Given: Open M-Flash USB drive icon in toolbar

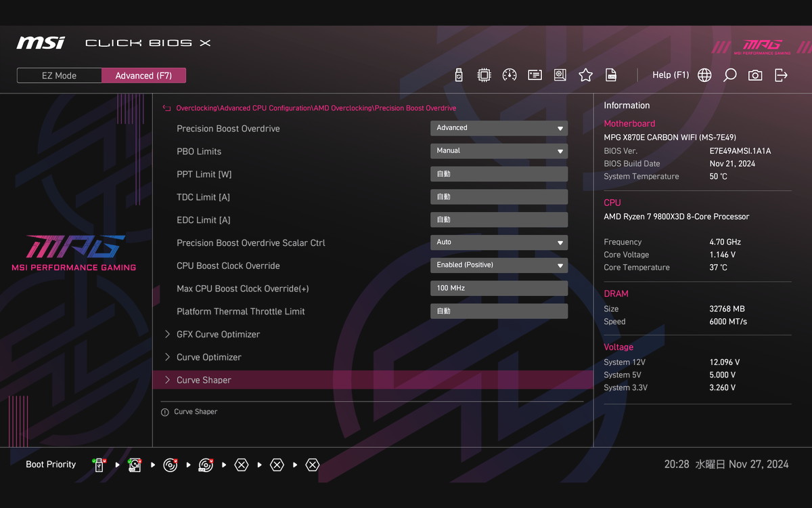Looking at the screenshot, I should 459,75.
